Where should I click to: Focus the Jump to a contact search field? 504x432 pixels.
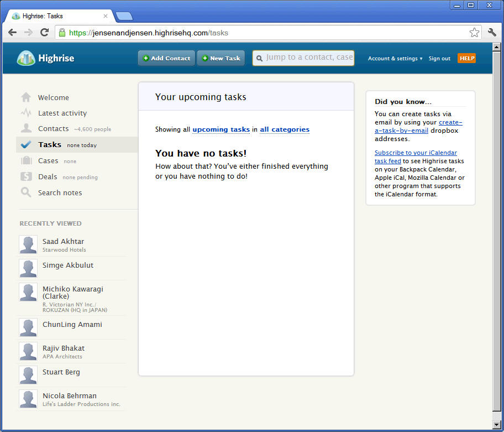click(x=303, y=58)
